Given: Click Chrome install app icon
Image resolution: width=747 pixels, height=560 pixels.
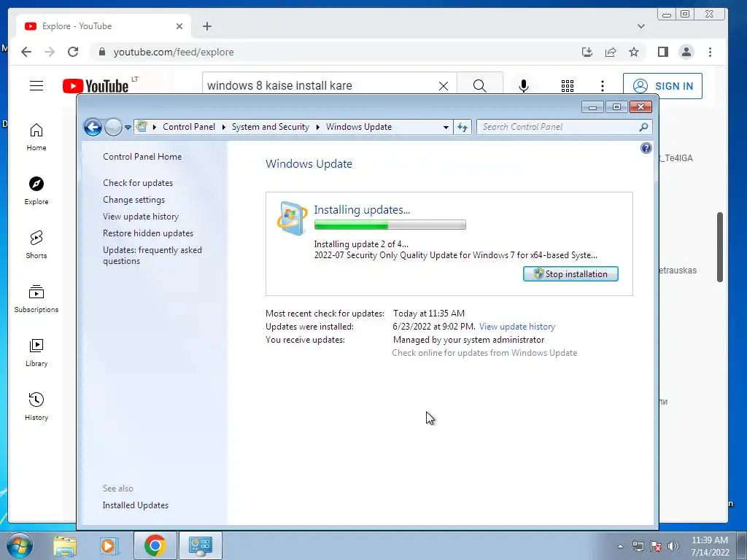Looking at the screenshot, I should [587, 52].
